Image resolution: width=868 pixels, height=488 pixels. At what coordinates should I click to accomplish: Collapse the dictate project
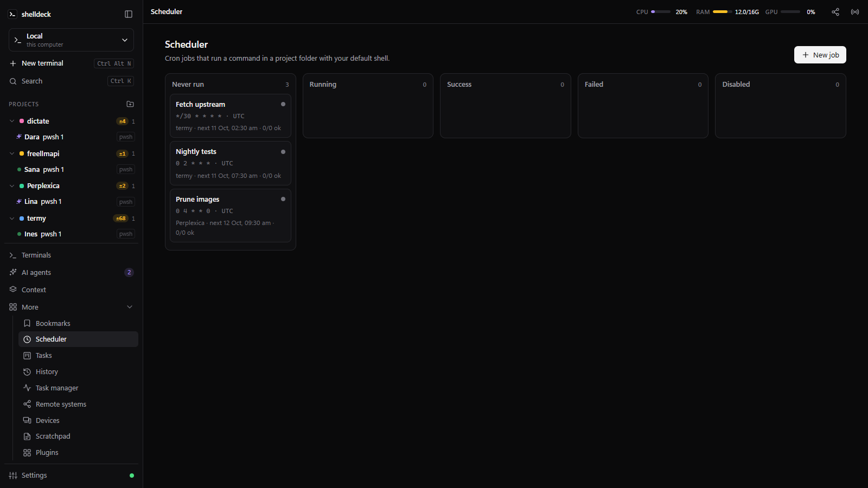12,121
